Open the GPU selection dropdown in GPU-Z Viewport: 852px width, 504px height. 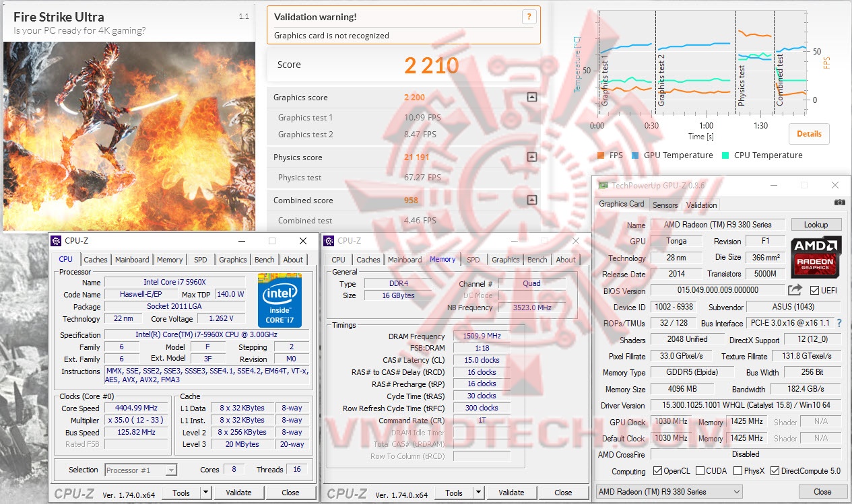tap(669, 492)
